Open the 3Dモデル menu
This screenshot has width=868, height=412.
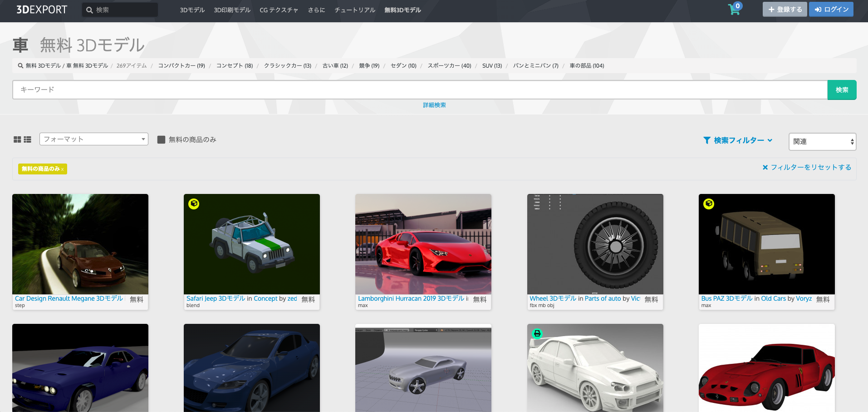click(x=192, y=10)
